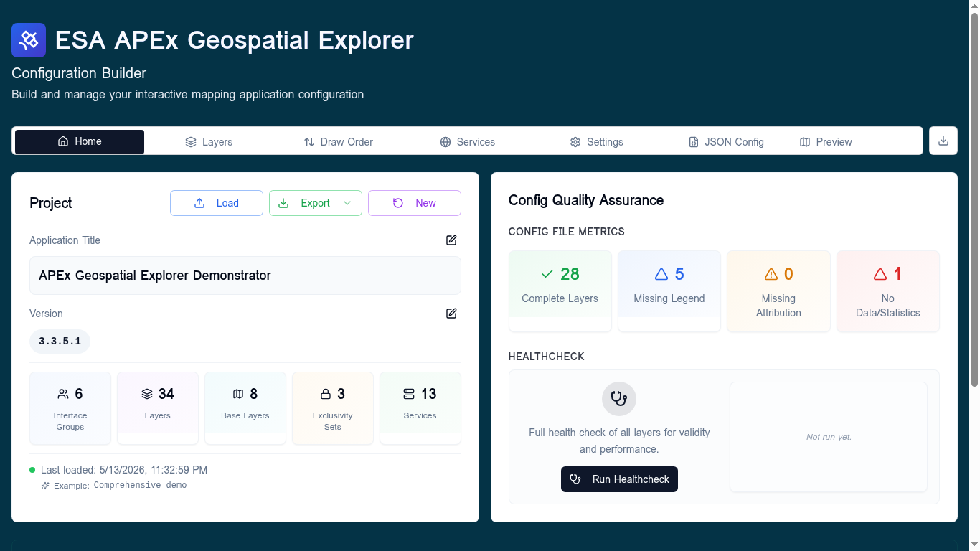Click the "Full health check of all layers" description
The width and height of the screenshot is (980, 551).
point(619,441)
